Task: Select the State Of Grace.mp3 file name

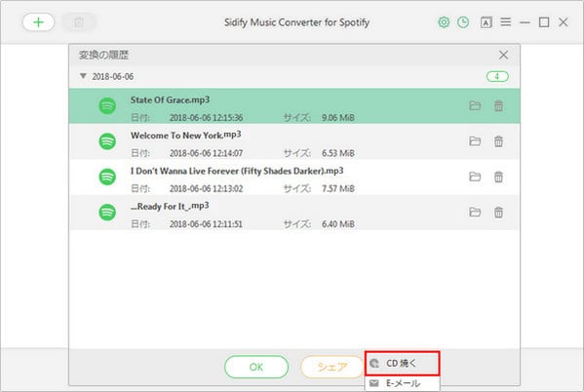Action: [170, 99]
